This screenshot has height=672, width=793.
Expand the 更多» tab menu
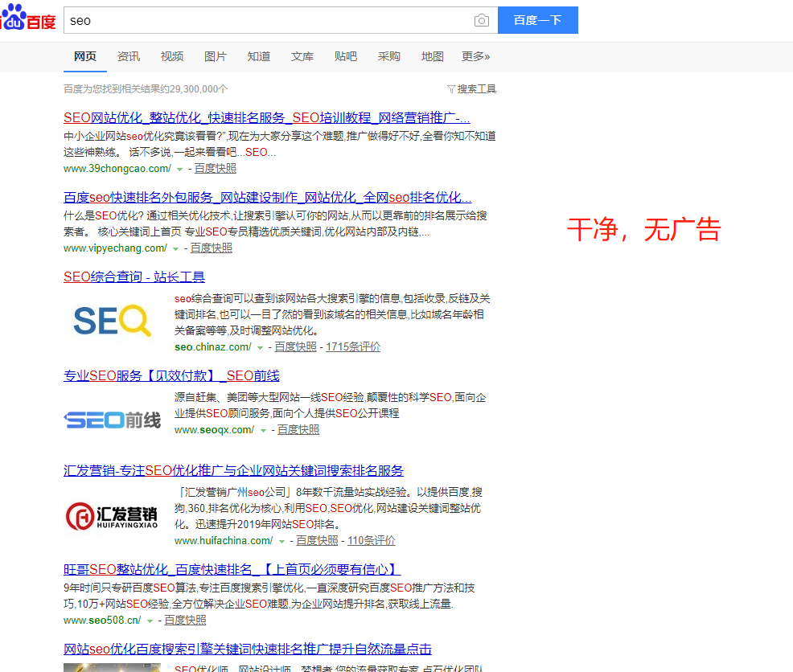tap(476, 56)
